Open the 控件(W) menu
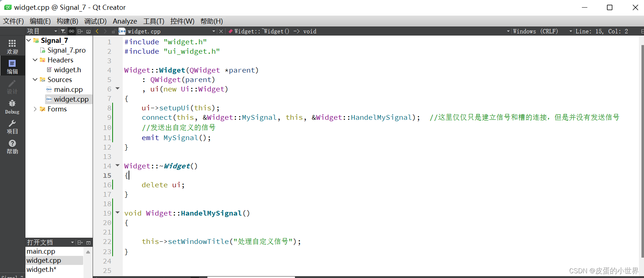The width and height of the screenshot is (644, 278). [182, 21]
